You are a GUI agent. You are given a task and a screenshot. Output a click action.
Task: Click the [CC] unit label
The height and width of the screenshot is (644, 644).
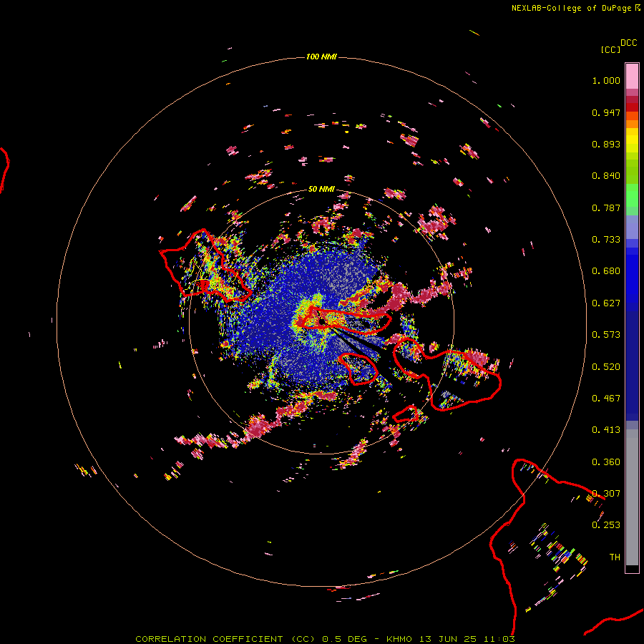(610, 49)
